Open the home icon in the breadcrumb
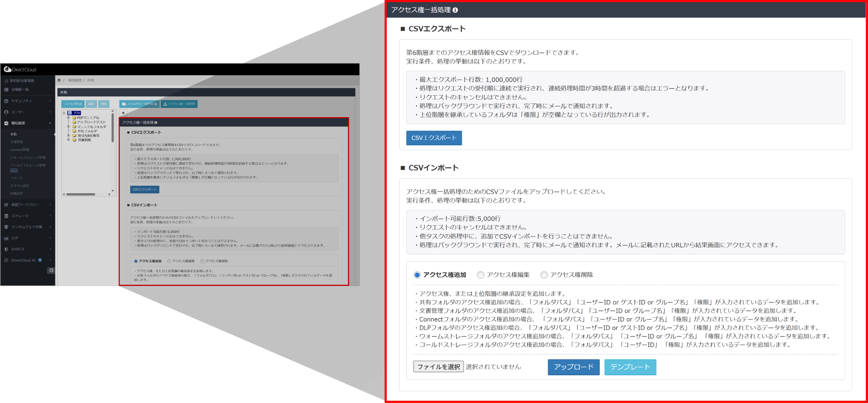Viewport: 868px width, 403px height. [59, 80]
